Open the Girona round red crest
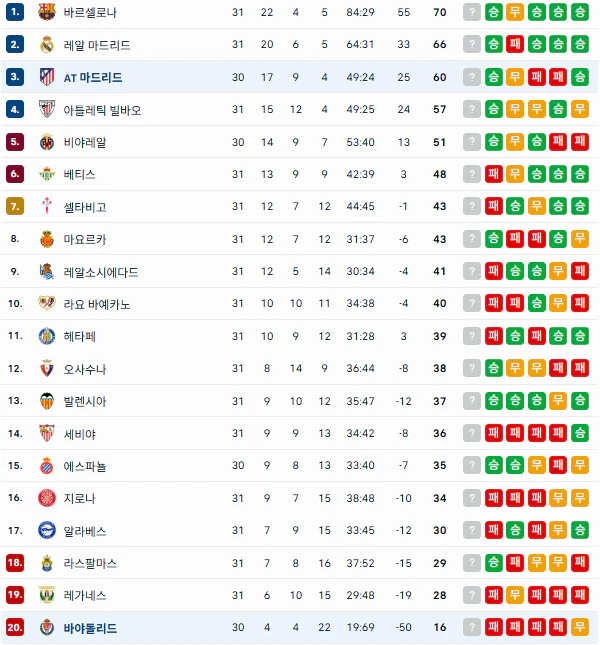 (46, 498)
